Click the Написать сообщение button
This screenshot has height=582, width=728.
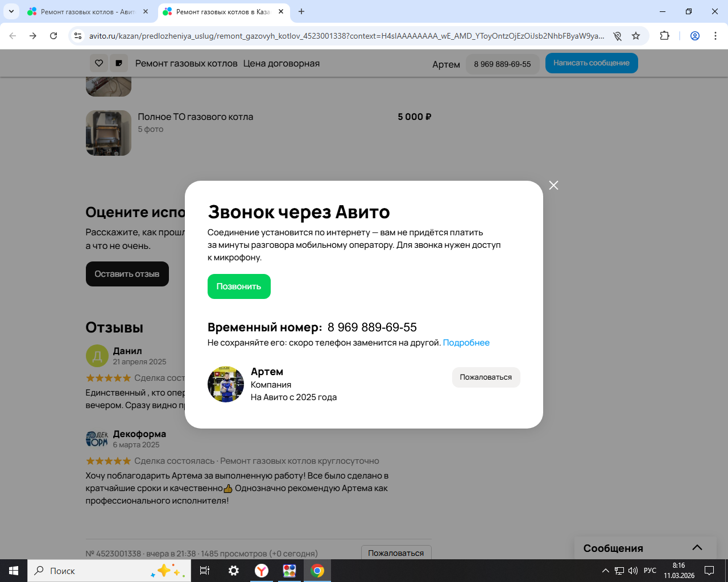pos(591,63)
